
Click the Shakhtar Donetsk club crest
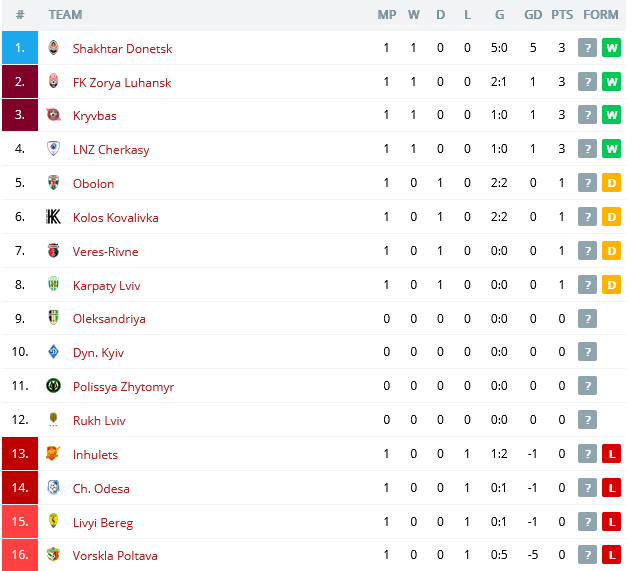pyautogui.click(x=53, y=48)
